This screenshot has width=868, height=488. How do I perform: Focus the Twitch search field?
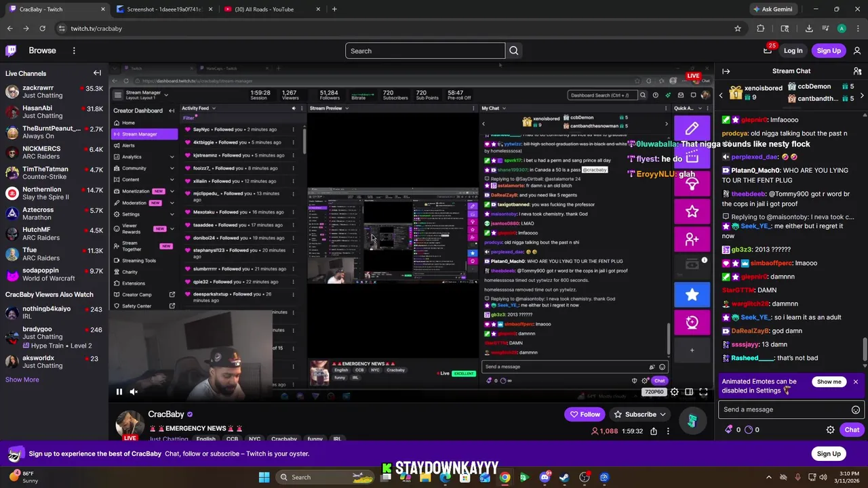[425, 51]
